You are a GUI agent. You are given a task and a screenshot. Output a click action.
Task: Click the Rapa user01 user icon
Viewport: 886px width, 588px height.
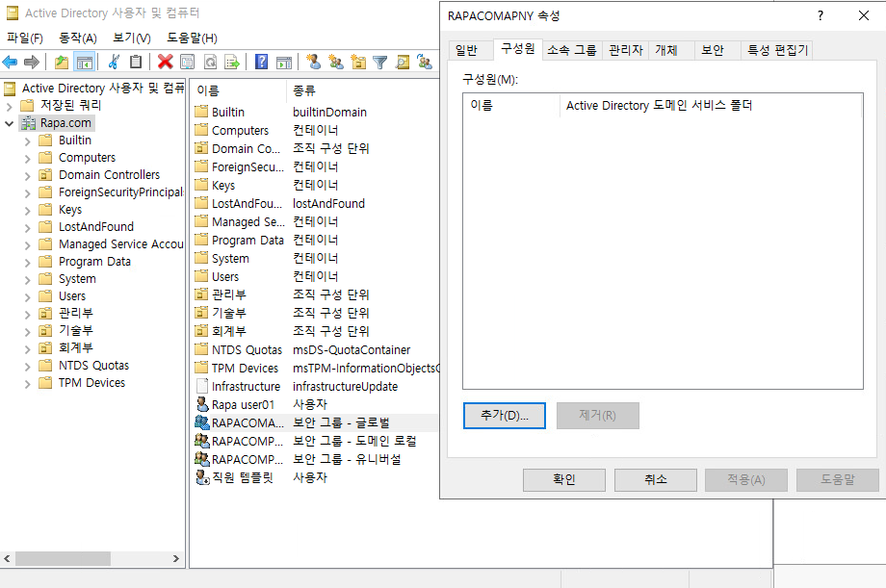pos(202,404)
